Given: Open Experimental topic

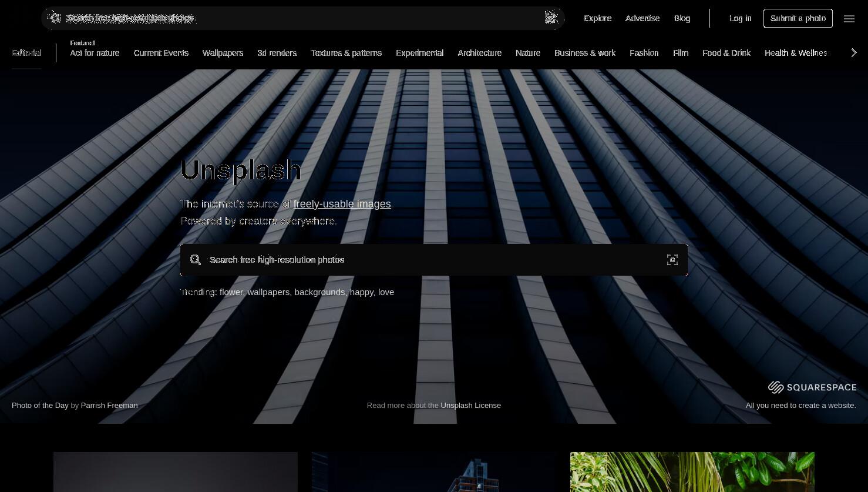Looking at the screenshot, I should click(419, 53).
